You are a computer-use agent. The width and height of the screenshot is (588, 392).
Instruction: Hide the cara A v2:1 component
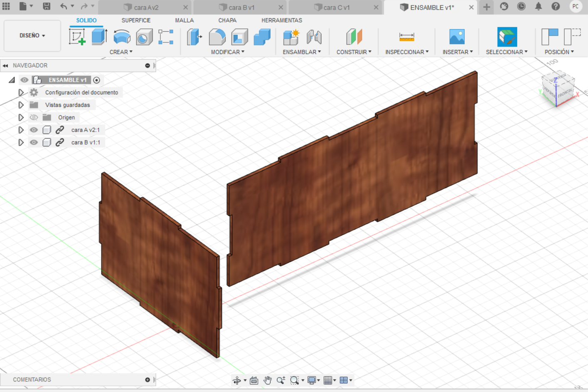pos(34,130)
